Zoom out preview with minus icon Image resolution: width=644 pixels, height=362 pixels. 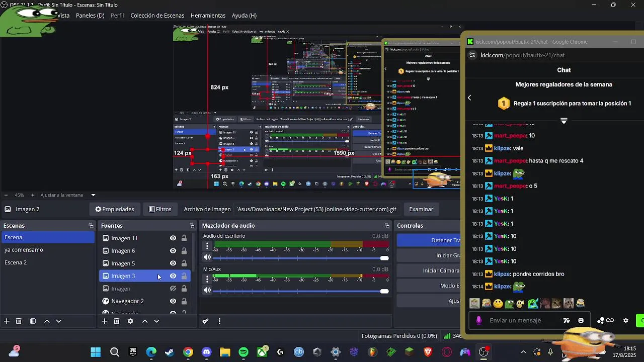6,195
